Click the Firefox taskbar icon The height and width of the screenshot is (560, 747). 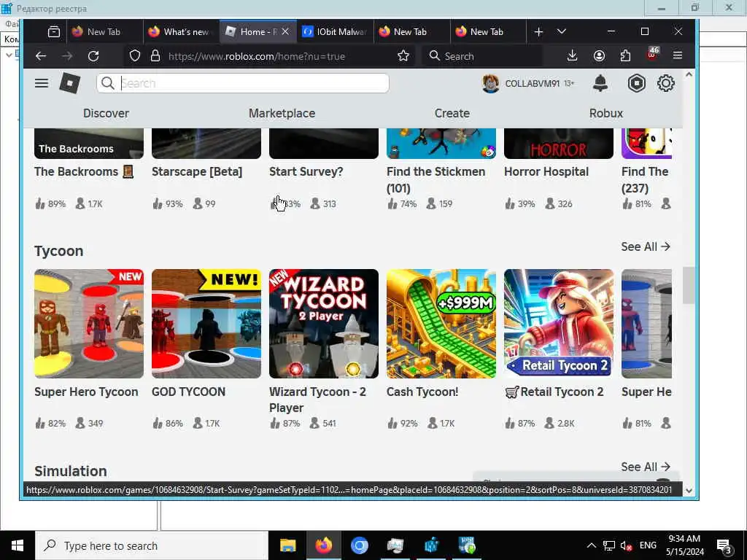[323, 545]
